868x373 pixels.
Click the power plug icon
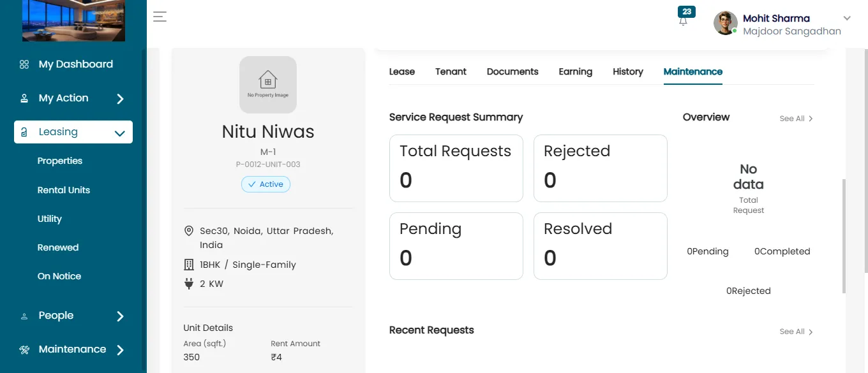189,284
